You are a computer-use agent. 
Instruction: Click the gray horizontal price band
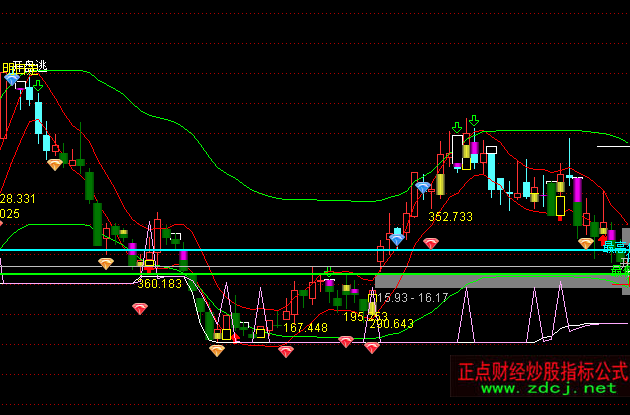pyautogui.click(x=500, y=282)
